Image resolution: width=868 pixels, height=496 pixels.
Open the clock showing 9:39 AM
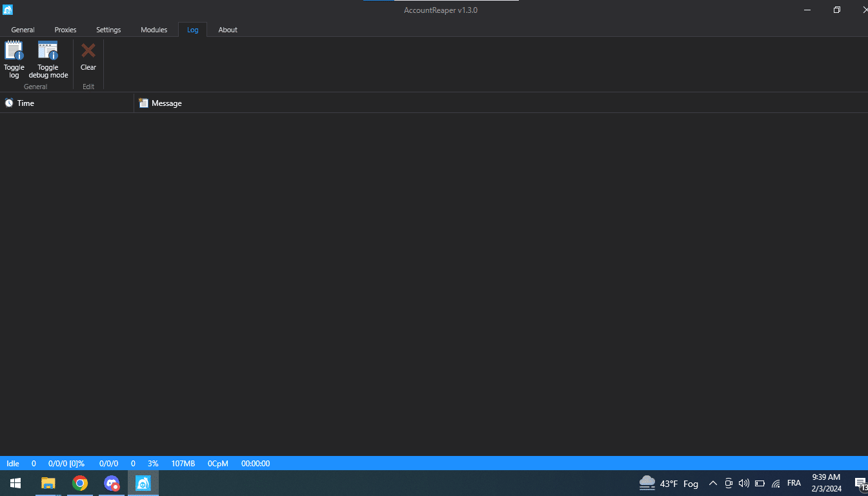pos(827,483)
